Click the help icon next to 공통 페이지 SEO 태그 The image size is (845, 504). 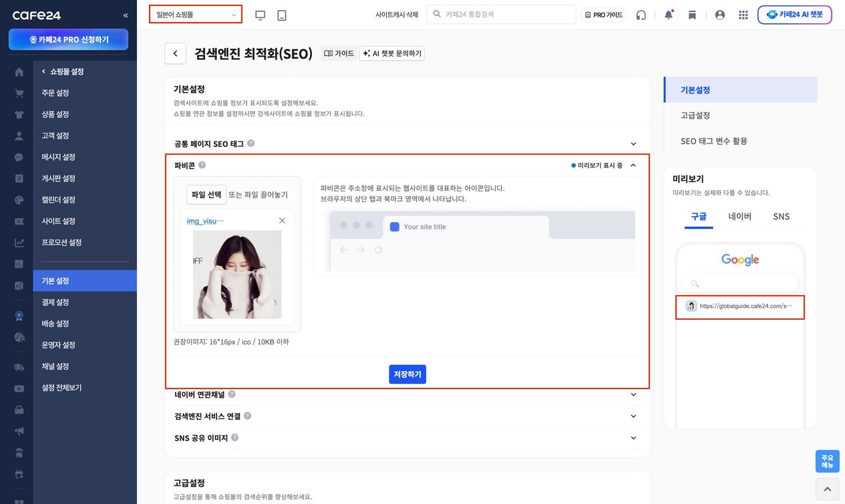(251, 144)
